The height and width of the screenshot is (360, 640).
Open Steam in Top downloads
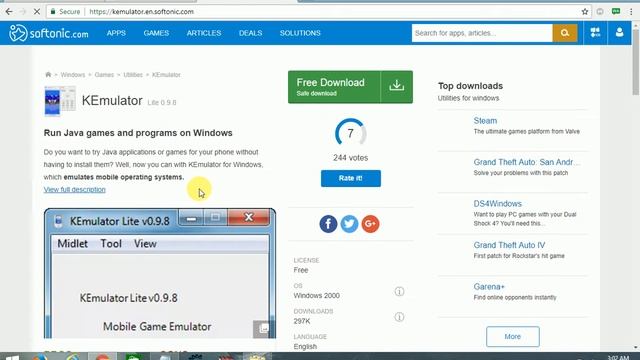pyautogui.click(x=485, y=121)
